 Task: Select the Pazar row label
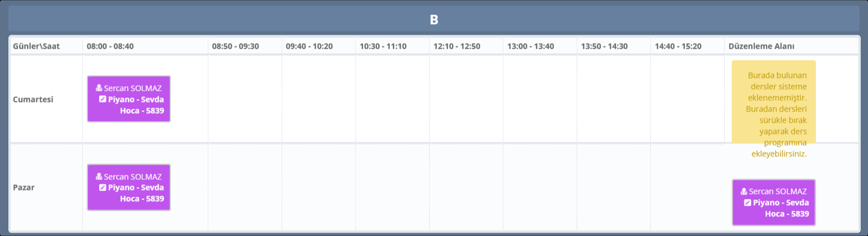point(24,187)
